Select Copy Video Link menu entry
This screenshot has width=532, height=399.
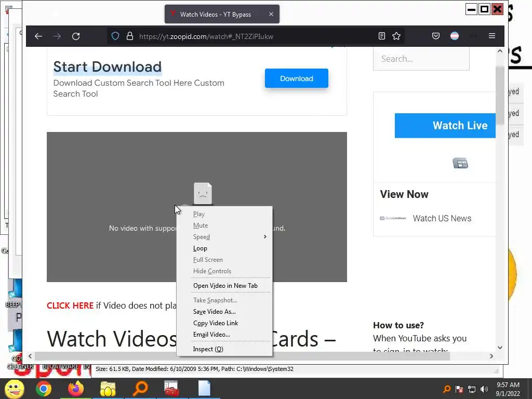(224, 323)
